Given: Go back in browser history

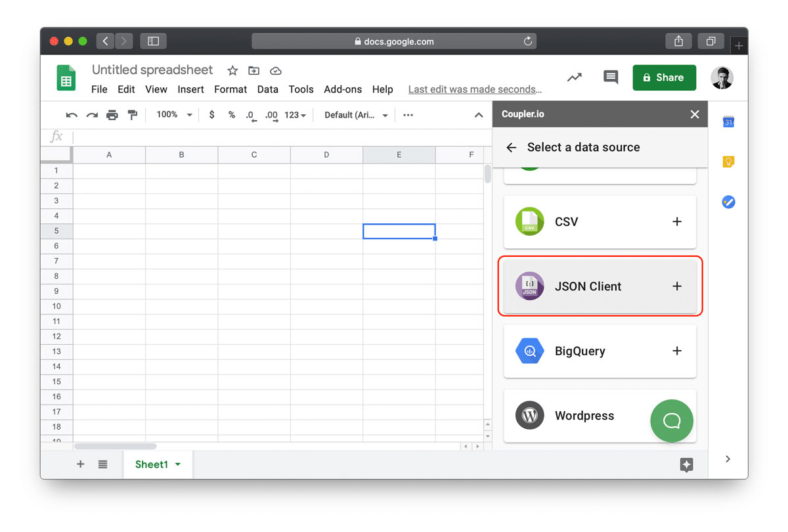Looking at the screenshot, I should [x=106, y=41].
